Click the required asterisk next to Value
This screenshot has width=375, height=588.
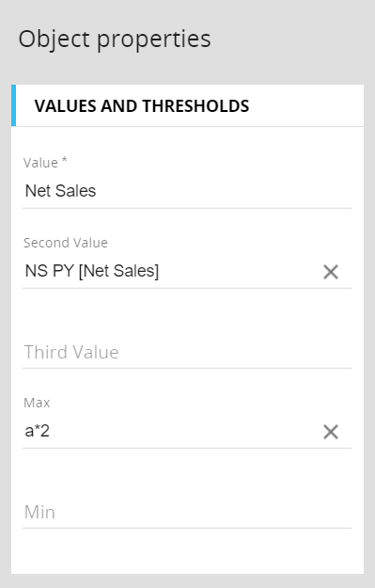64,160
